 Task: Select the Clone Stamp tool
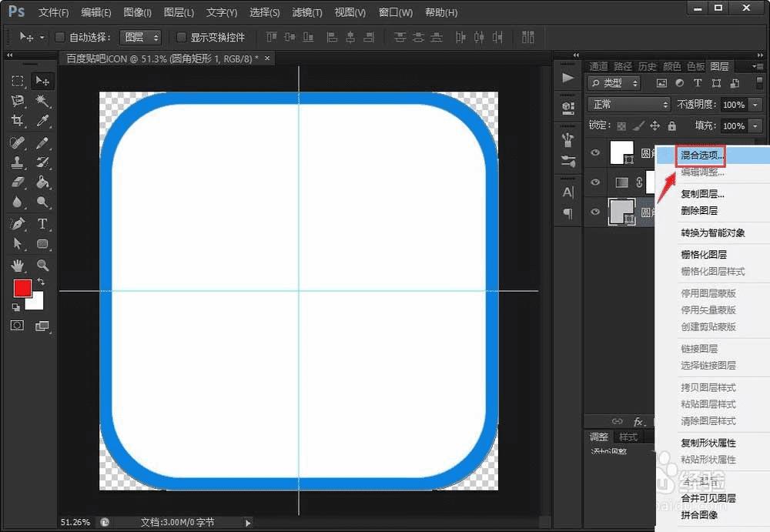point(18,162)
